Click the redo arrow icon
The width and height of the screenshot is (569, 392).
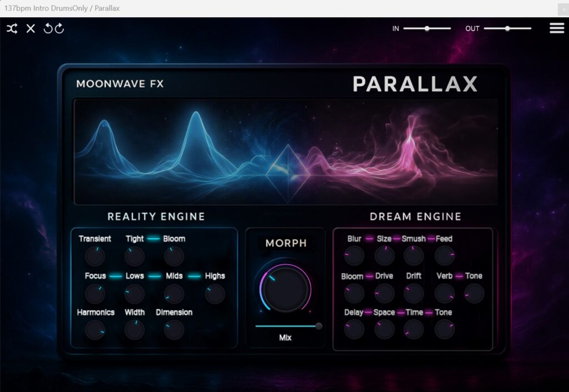(59, 29)
